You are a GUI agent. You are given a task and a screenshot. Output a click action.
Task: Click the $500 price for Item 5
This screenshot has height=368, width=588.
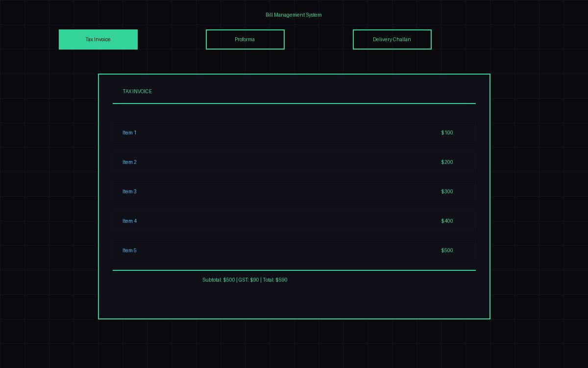pos(447,250)
